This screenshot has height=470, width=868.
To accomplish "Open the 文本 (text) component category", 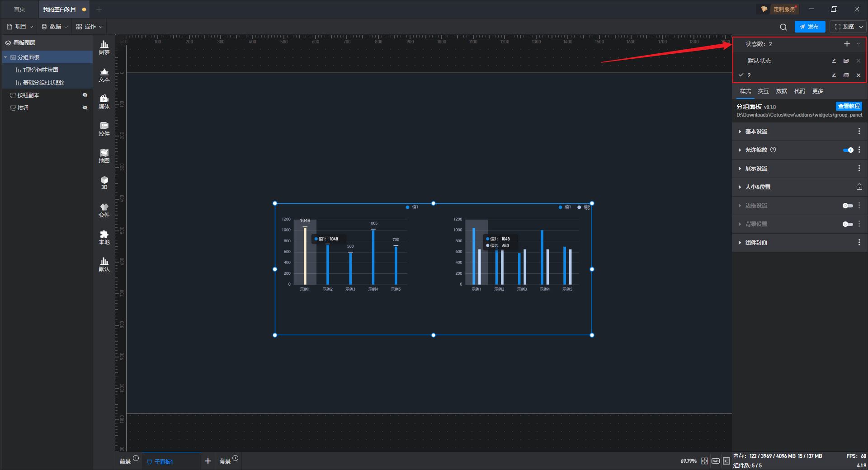I will click(104, 75).
